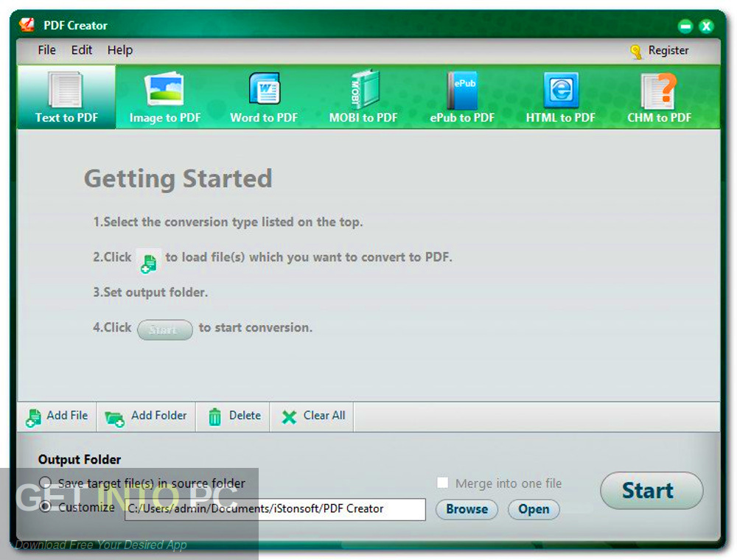Close the PDF Creator window
The height and width of the screenshot is (560, 737).
(706, 26)
